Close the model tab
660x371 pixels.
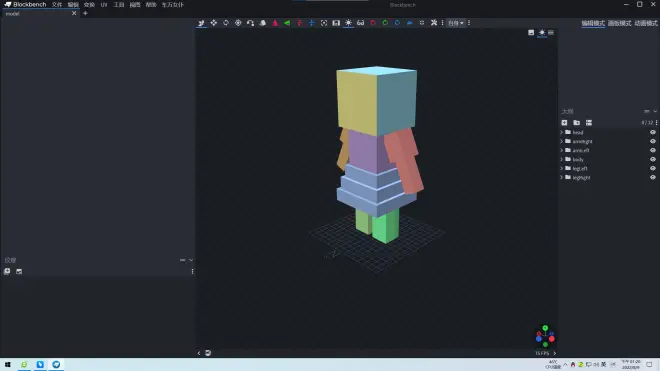tap(74, 13)
